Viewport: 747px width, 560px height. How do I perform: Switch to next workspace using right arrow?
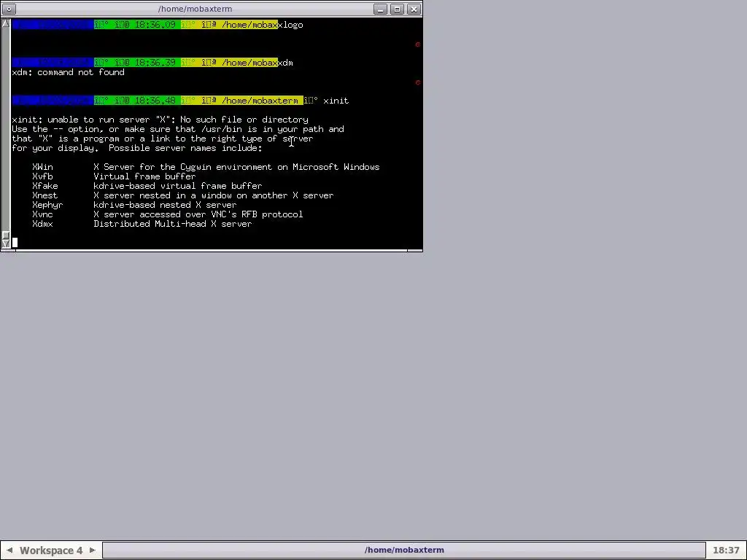[93, 550]
